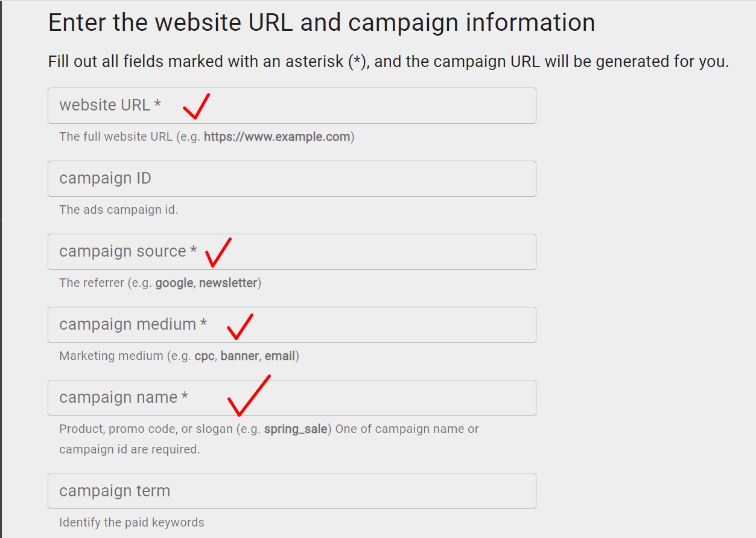The height and width of the screenshot is (538, 756).
Task: Click the bold "google" referrer example
Action: click(174, 283)
